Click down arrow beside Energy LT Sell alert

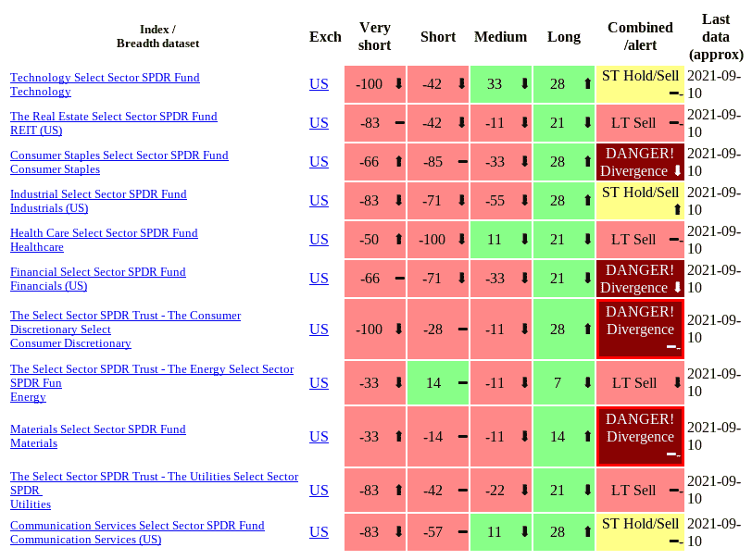(x=677, y=382)
